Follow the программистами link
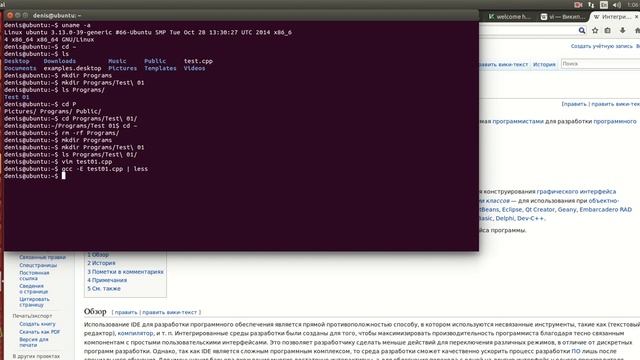 pyautogui.click(x=518, y=121)
